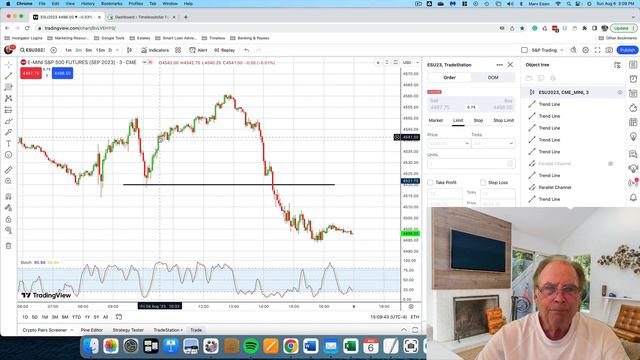
Task: Set chart range to All
Action: [105, 317]
